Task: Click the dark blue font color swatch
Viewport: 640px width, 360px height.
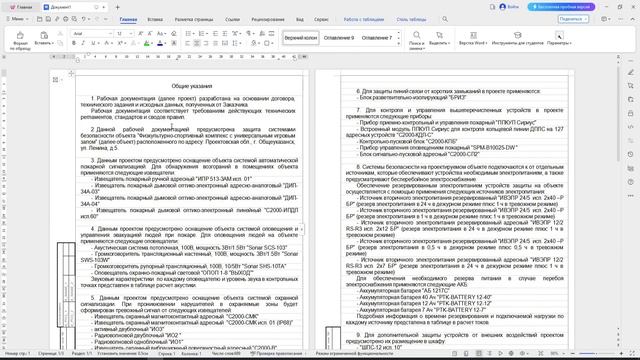Action: coord(160,43)
